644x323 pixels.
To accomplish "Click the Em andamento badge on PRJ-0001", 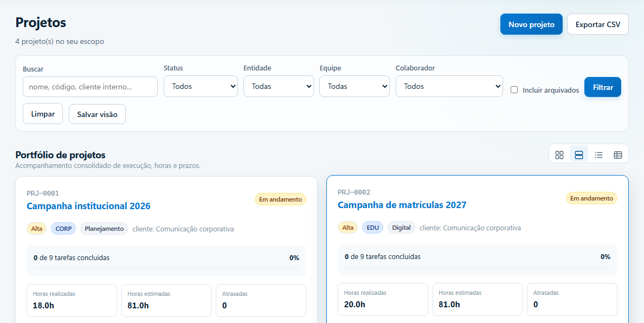I will point(280,199).
